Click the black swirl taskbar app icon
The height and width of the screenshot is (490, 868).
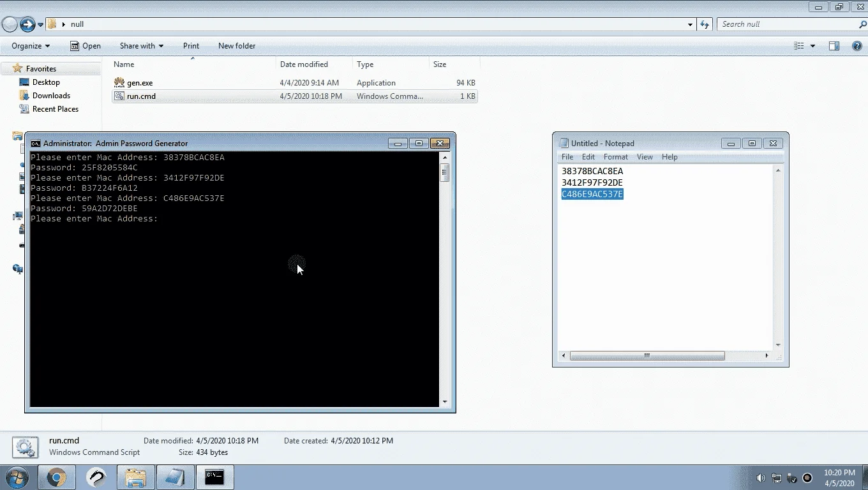tap(96, 477)
